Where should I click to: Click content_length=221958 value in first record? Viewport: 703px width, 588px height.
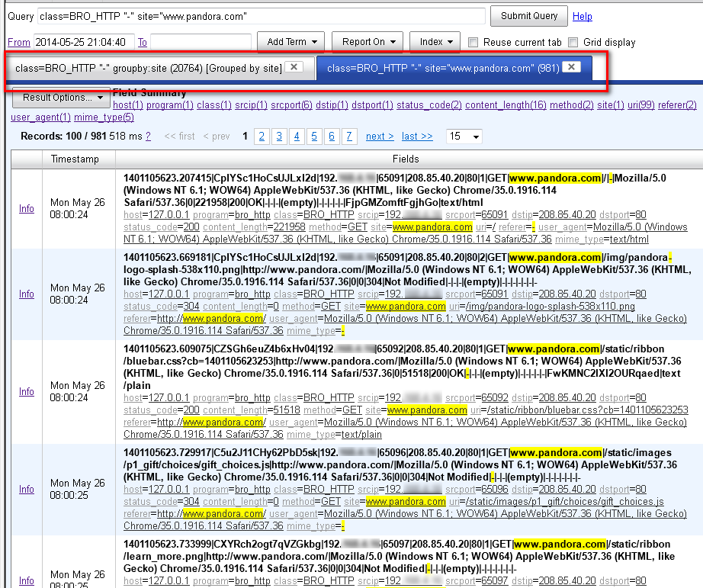coord(288,227)
